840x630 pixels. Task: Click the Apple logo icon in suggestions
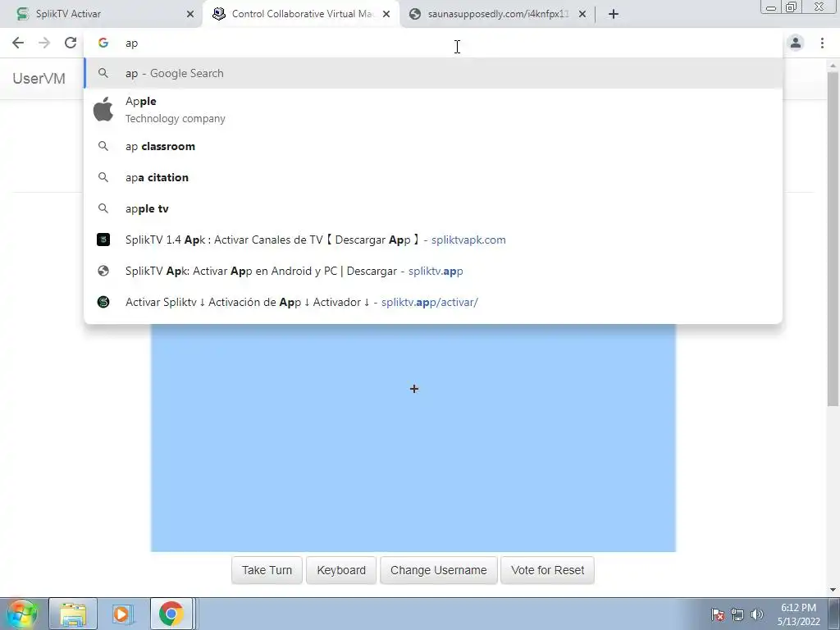pyautogui.click(x=103, y=109)
